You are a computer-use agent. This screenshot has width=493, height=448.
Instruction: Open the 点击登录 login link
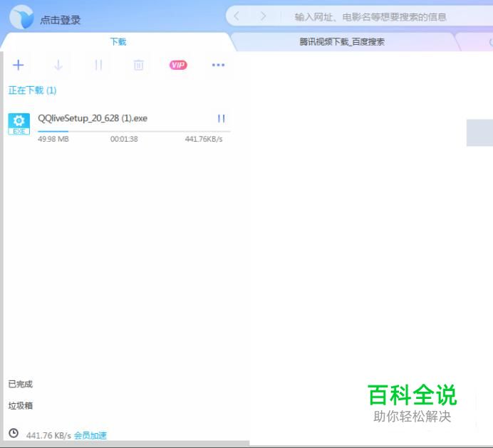(60, 20)
